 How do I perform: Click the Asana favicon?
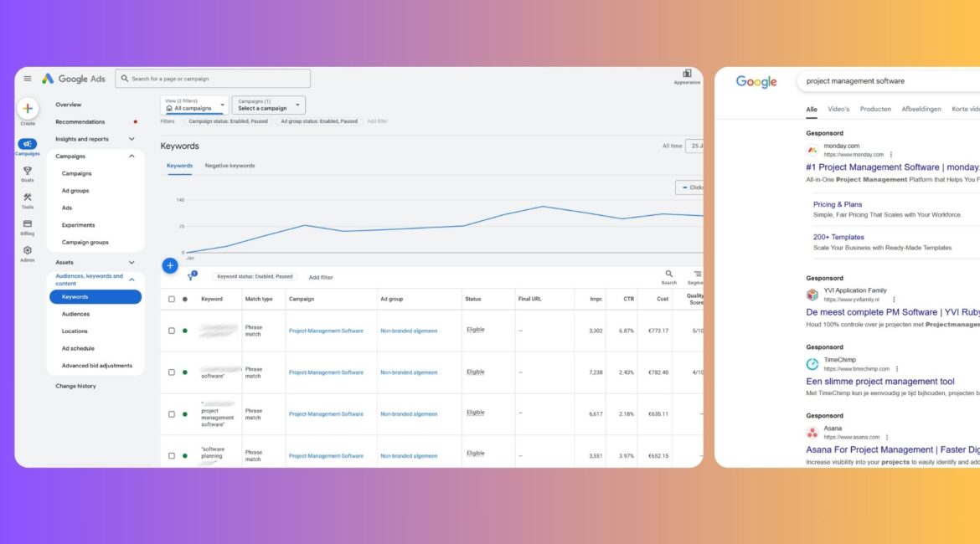click(812, 432)
